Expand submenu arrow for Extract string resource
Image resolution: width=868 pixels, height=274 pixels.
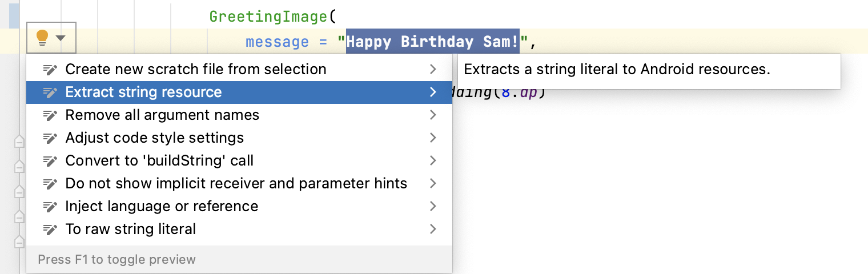click(433, 92)
